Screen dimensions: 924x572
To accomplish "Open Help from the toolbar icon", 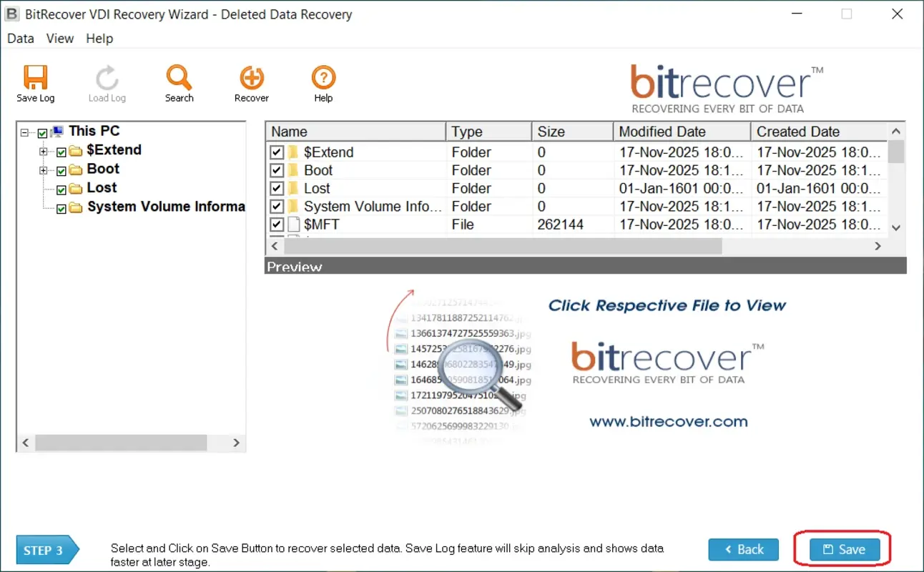I will coord(323,77).
